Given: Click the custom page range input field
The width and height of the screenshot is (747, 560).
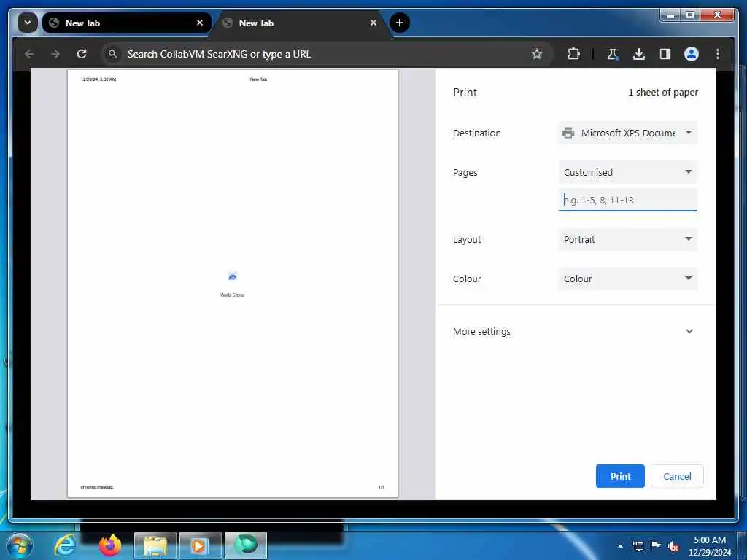Looking at the screenshot, I should coord(628,200).
